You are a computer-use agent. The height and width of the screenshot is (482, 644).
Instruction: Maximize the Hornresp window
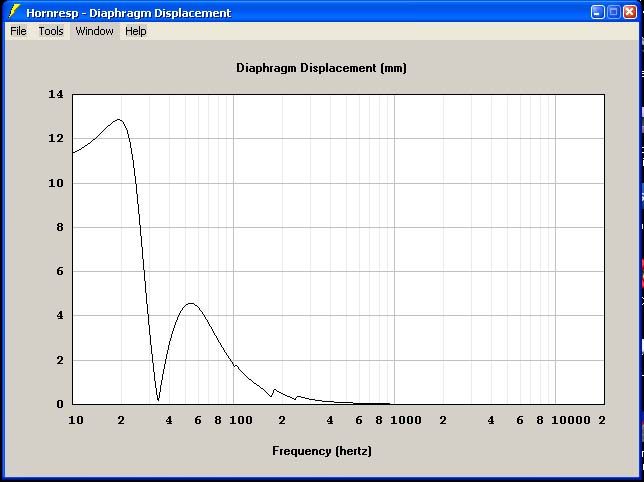pos(614,12)
